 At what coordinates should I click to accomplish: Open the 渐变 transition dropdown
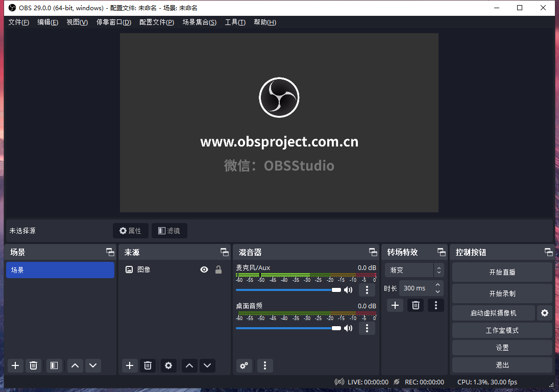pos(414,270)
